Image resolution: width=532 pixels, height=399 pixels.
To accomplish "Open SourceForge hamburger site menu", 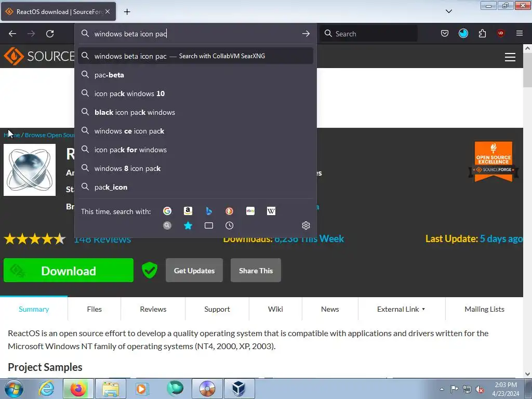I will [x=510, y=57].
